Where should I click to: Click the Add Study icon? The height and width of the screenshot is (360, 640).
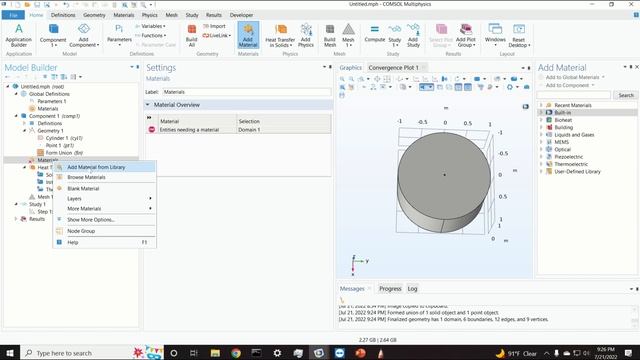click(x=413, y=35)
